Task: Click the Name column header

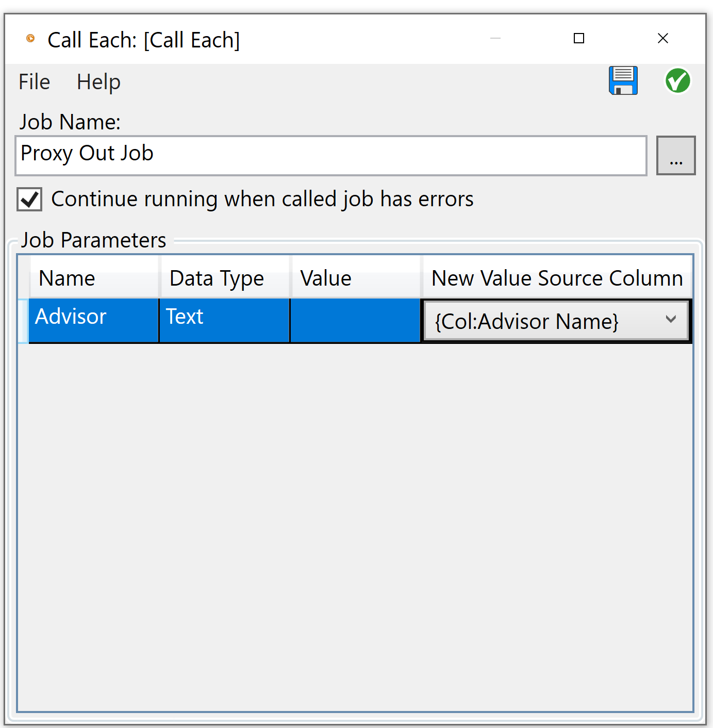Action: [x=67, y=278]
